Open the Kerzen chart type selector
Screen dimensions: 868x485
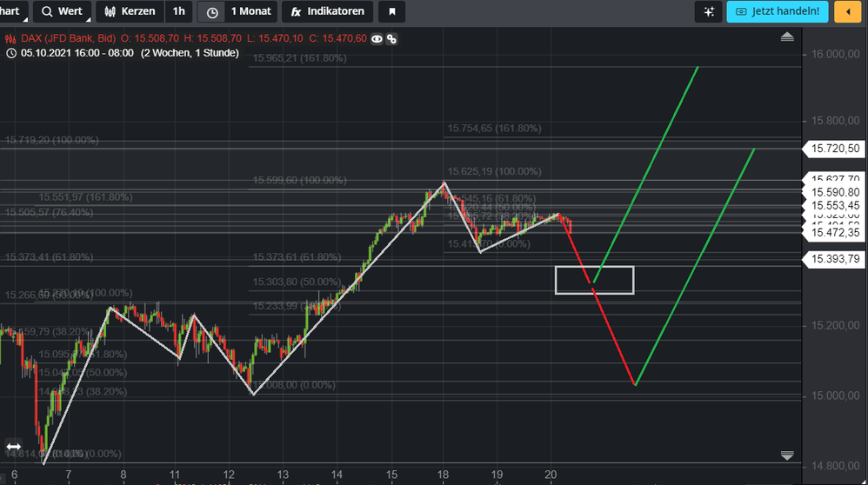[x=130, y=12]
